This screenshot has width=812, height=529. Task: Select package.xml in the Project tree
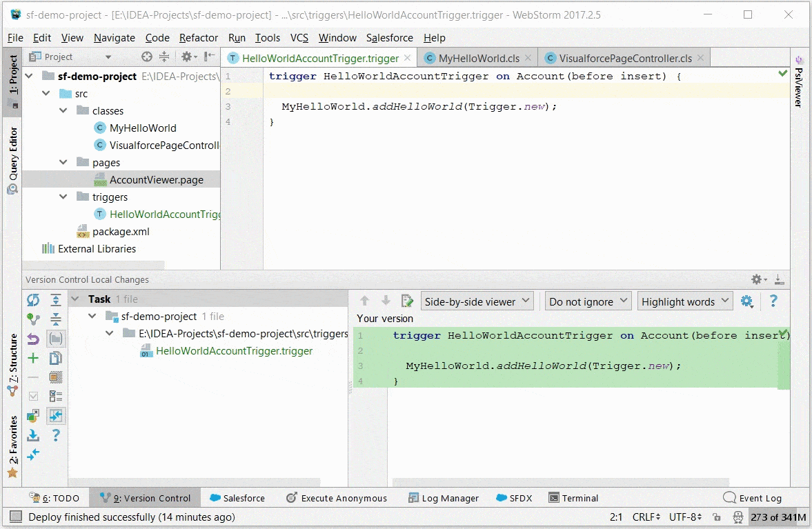coord(121,231)
